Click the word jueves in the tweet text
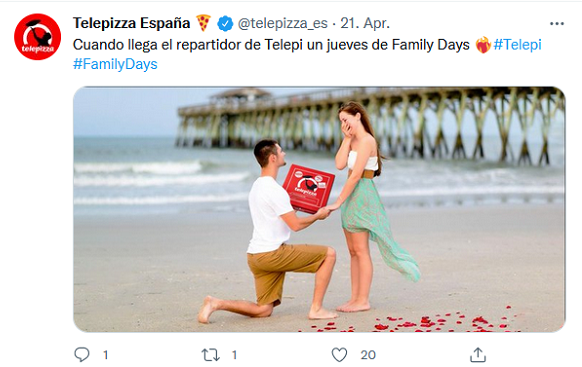 pyautogui.click(x=348, y=45)
